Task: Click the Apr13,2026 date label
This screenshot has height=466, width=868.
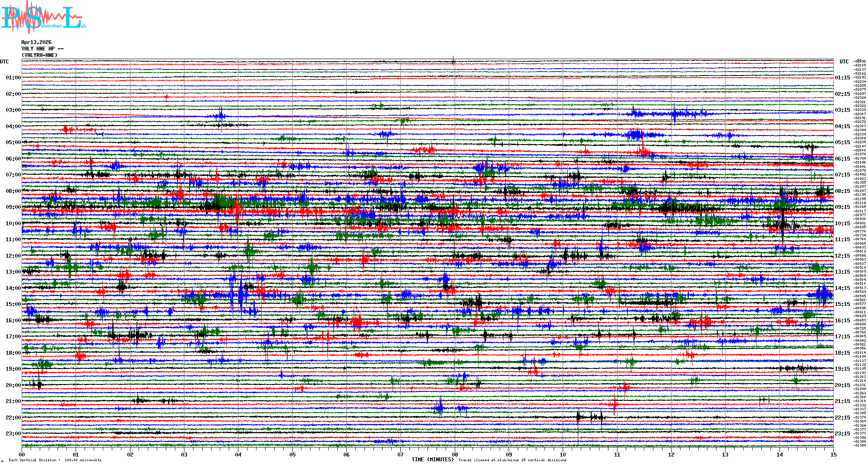Action: pyautogui.click(x=36, y=42)
